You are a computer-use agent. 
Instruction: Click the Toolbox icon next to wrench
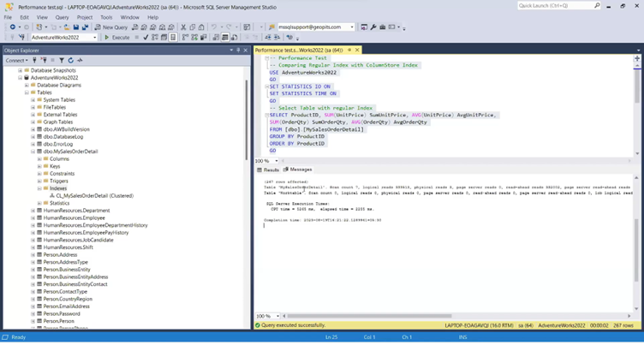[382, 27]
